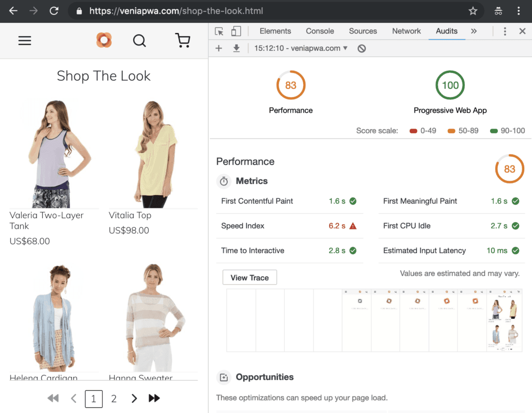
Task: Activate the inspect element picker
Action: click(x=219, y=31)
